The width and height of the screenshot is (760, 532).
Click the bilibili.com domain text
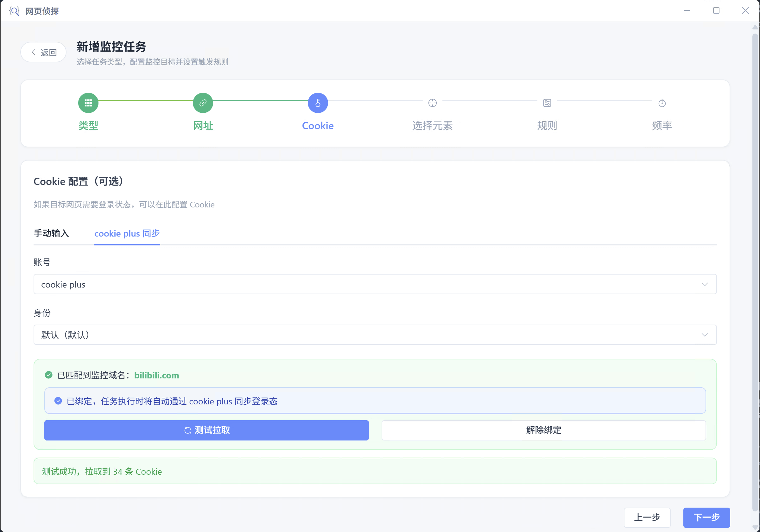[156, 376]
